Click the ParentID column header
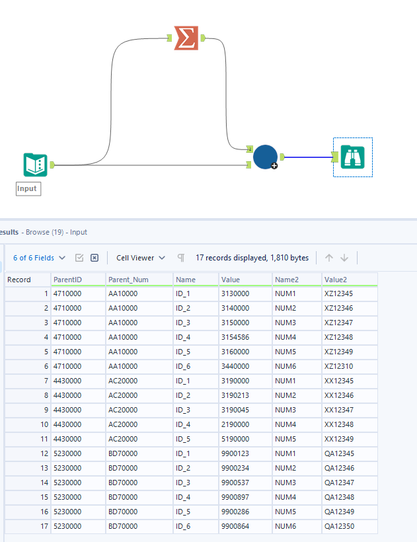 (78, 280)
